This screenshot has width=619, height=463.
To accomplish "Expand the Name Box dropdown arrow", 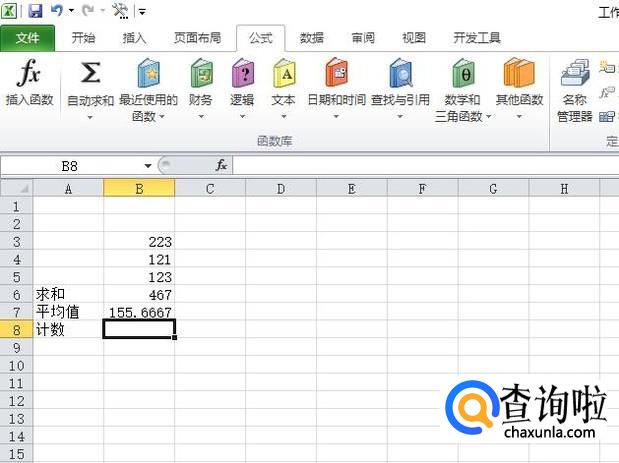I will [148, 165].
